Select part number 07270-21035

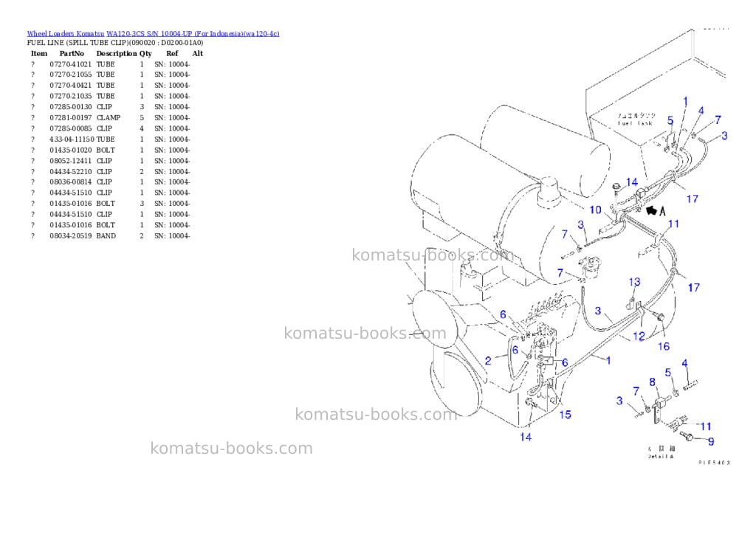[x=70, y=96]
